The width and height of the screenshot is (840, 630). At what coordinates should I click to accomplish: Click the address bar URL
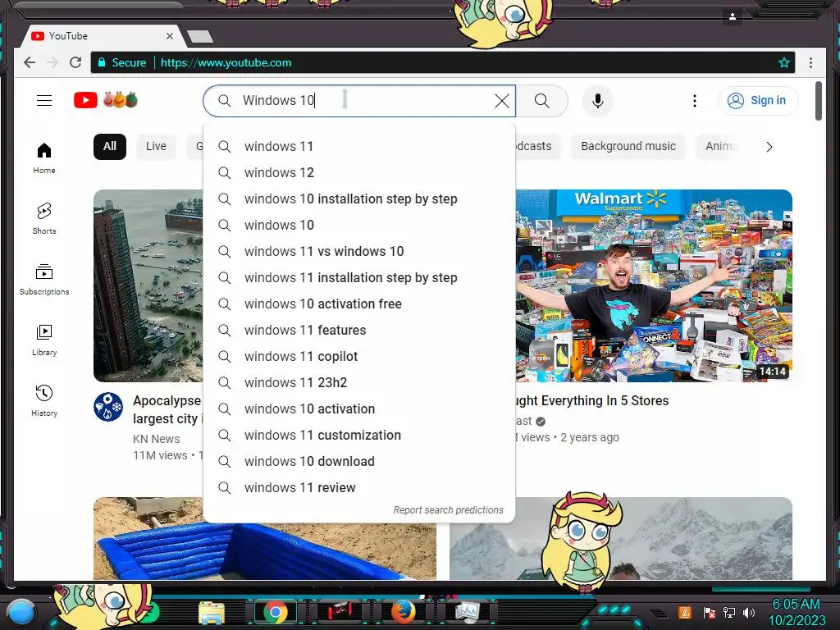coord(226,62)
